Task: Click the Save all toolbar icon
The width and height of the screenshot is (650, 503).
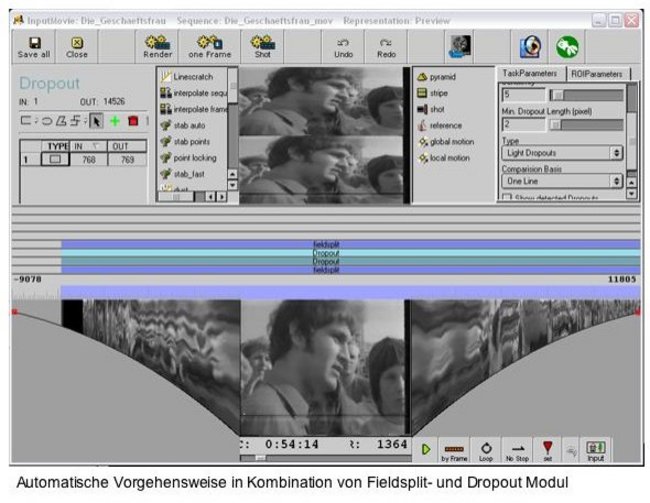Action: pyautogui.click(x=34, y=47)
